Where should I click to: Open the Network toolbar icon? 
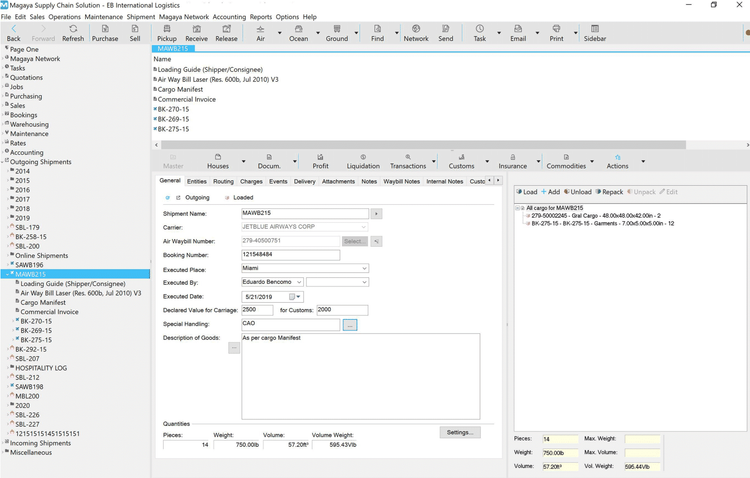[x=415, y=33]
